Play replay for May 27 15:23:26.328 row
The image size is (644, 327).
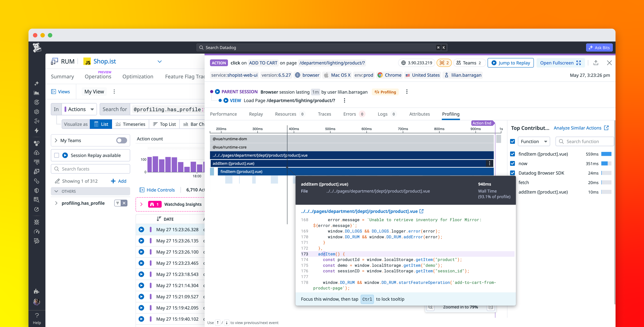141,230
